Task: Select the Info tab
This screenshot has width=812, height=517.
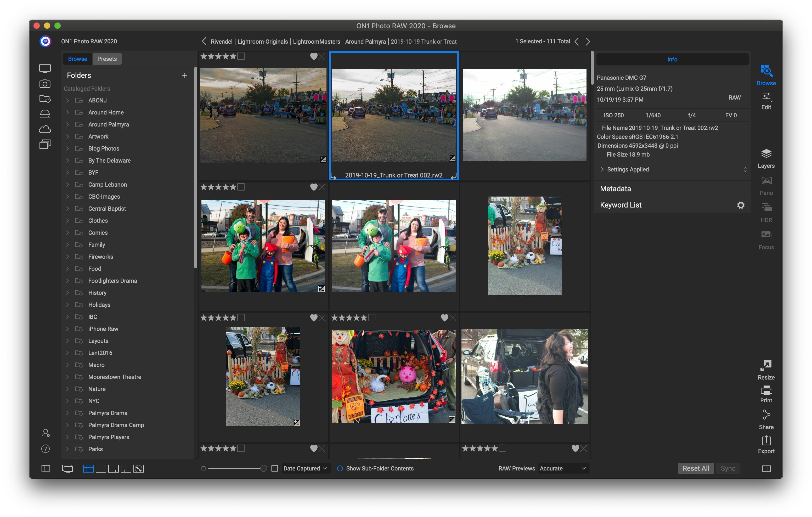Action: coord(672,59)
